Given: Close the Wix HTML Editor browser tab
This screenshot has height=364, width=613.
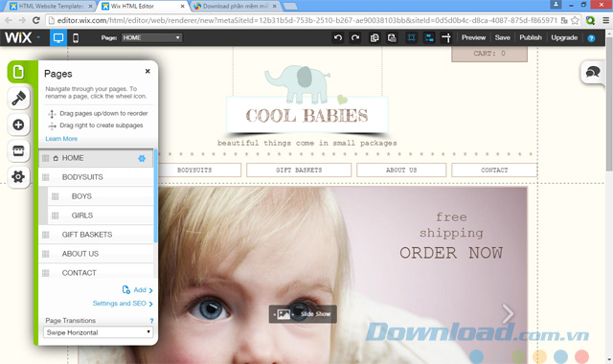Looking at the screenshot, I should pos(182,7).
